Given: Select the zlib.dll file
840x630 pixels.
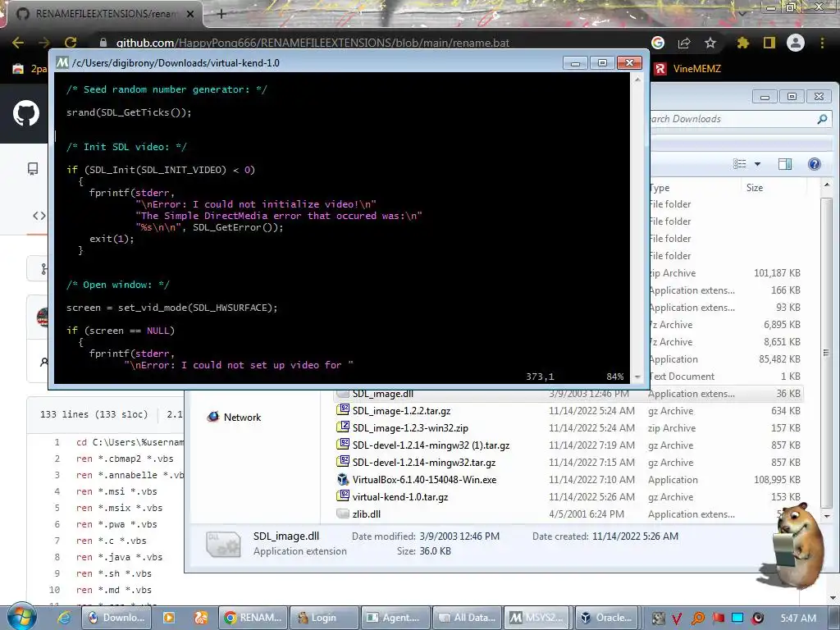Looking at the screenshot, I should (367, 514).
